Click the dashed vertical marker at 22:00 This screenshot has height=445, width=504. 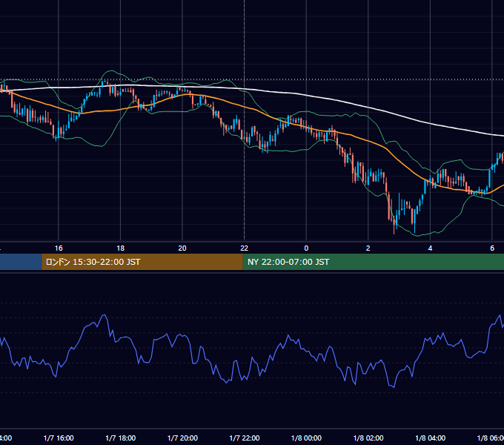tap(245, 120)
